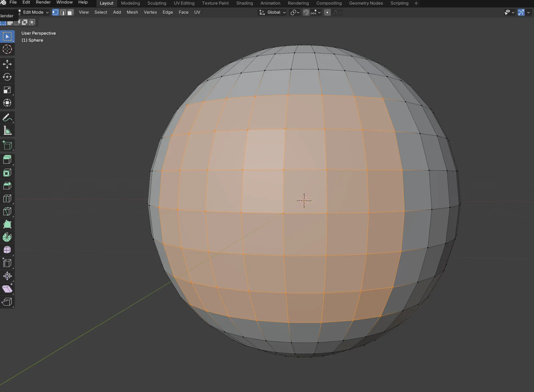Select the Add Cube tool
The width and height of the screenshot is (534, 392).
[7, 145]
